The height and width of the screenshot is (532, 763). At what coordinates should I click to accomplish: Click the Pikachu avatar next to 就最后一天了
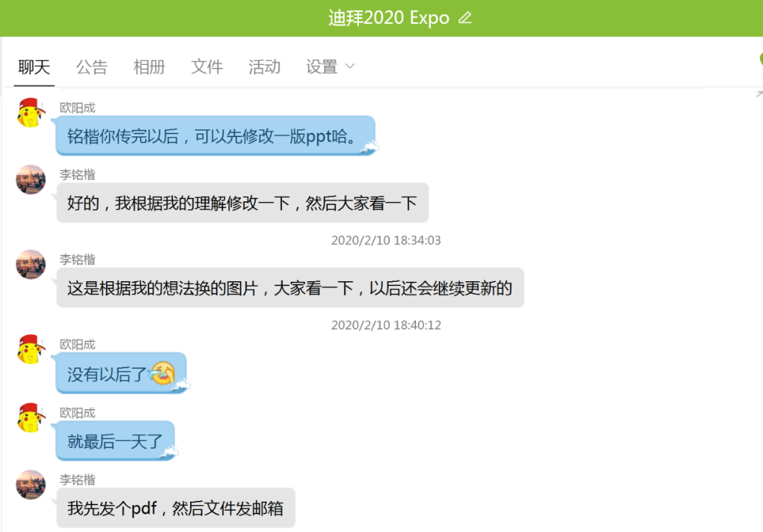pyautogui.click(x=30, y=418)
